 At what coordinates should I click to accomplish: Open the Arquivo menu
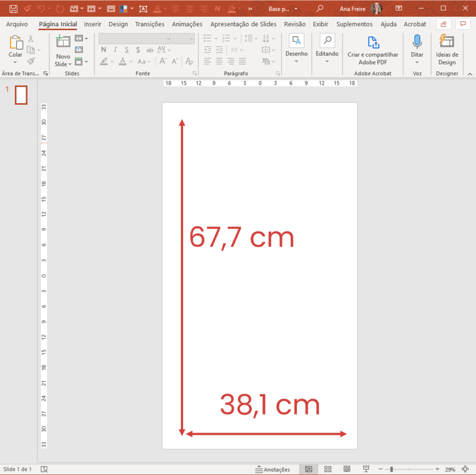17,24
